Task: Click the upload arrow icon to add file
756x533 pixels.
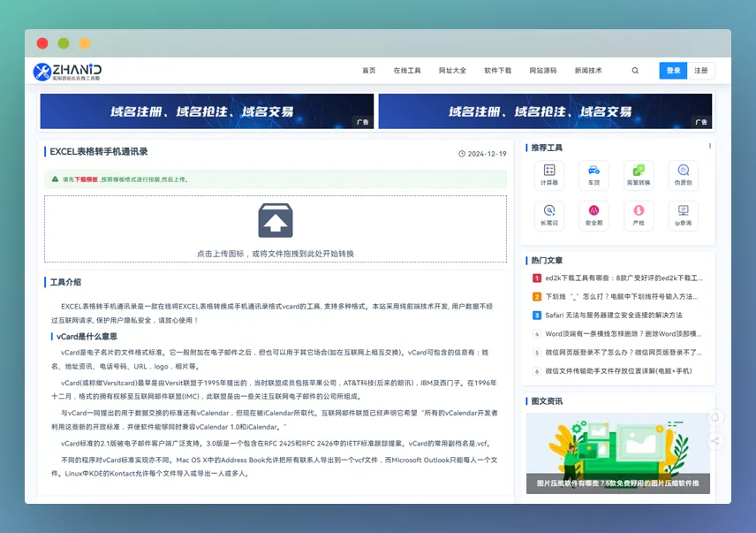Action: [275, 221]
